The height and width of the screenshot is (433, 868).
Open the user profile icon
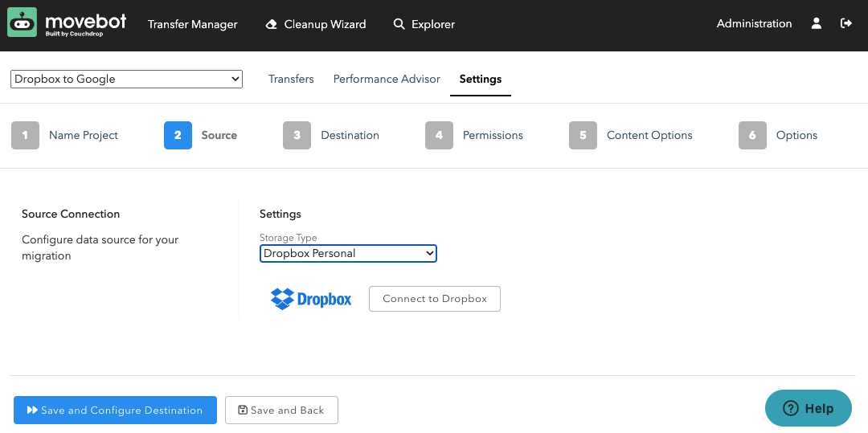817,24
